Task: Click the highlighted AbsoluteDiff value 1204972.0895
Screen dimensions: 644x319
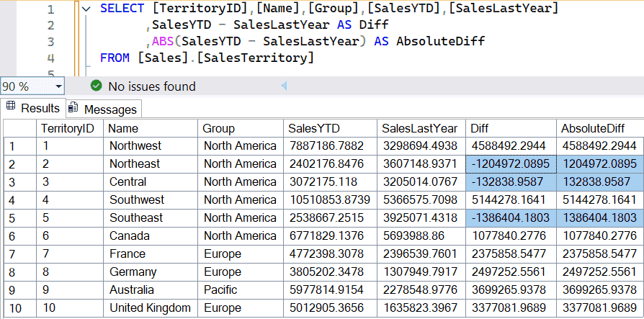Action: [600, 163]
